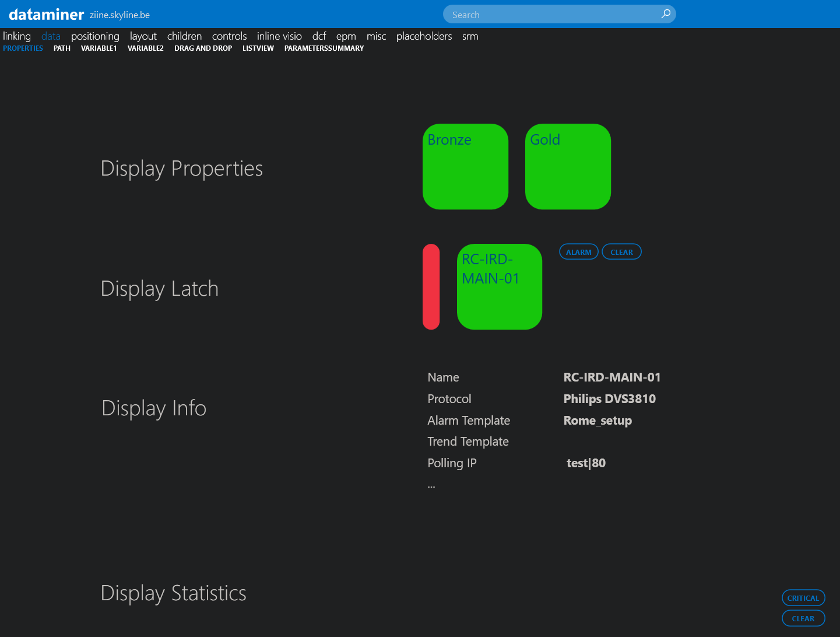Image resolution: width=840 pixels, height=637 pixels.
Task: Open the layout tab
Action: click(x=143, y=36)
